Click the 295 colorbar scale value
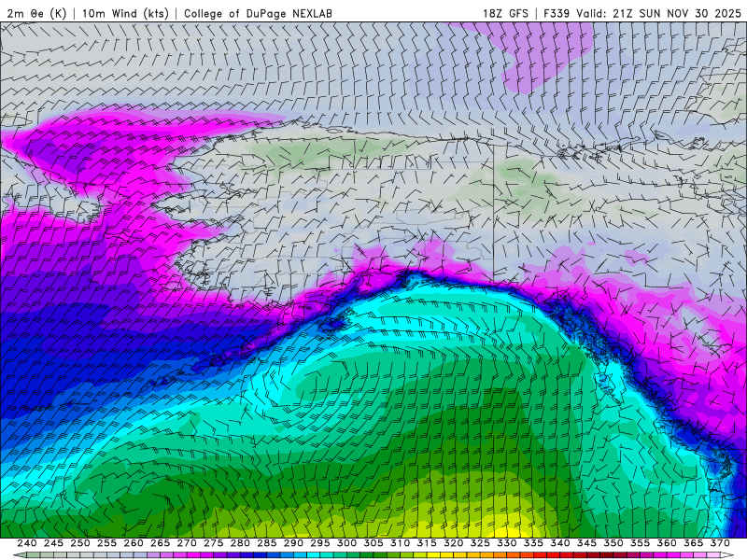Screen dimensions: 747x560 [320, 543]
